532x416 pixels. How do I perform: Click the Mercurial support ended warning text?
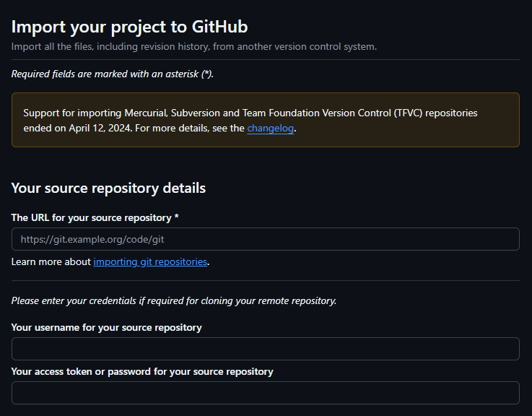click(250, 121)
